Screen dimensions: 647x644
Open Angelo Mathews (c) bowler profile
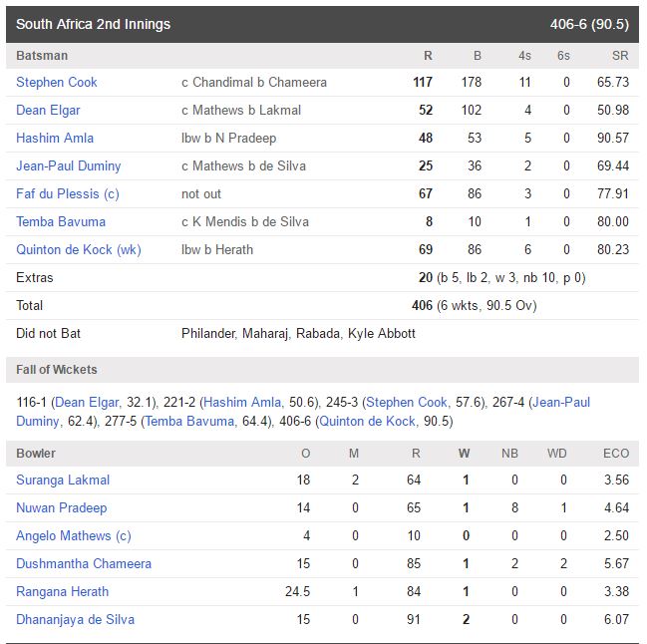pos(74,535)
